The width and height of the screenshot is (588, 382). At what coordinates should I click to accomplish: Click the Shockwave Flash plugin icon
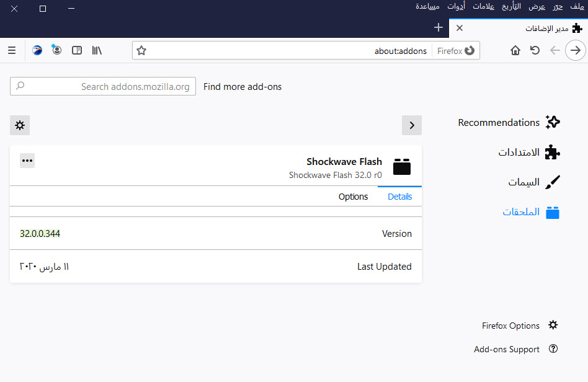pyautogui.click(x=402, y=167)
